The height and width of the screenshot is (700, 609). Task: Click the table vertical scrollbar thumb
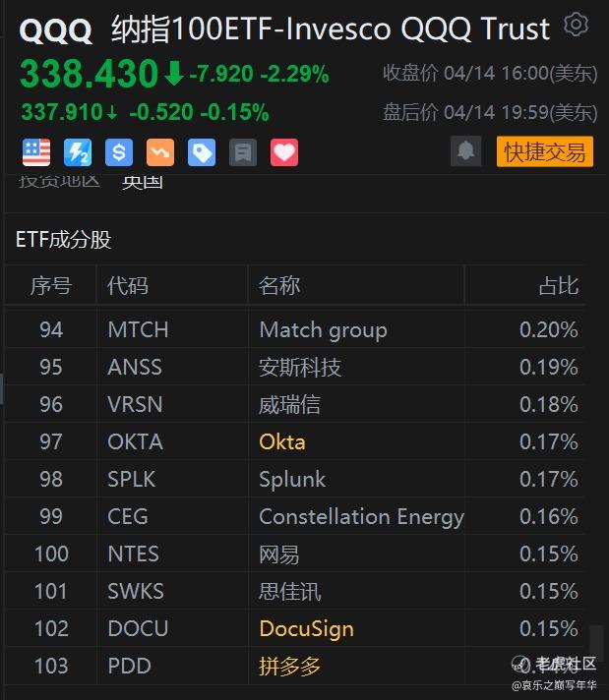point(596,641)
